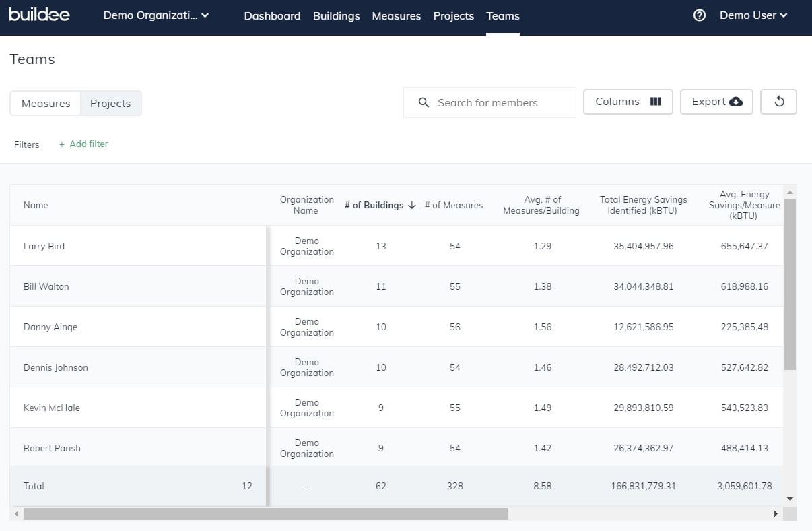812x531 pixels.
Task: Click the magnifier search icon
Action: (x=424, y=103)
